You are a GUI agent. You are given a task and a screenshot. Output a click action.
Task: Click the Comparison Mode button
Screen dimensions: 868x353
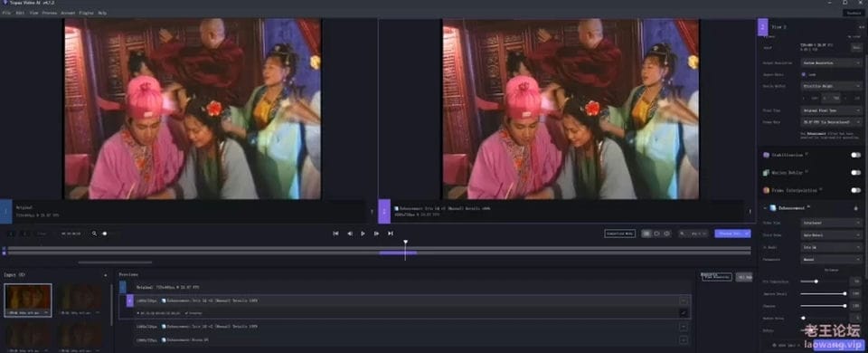pos(619,234)
